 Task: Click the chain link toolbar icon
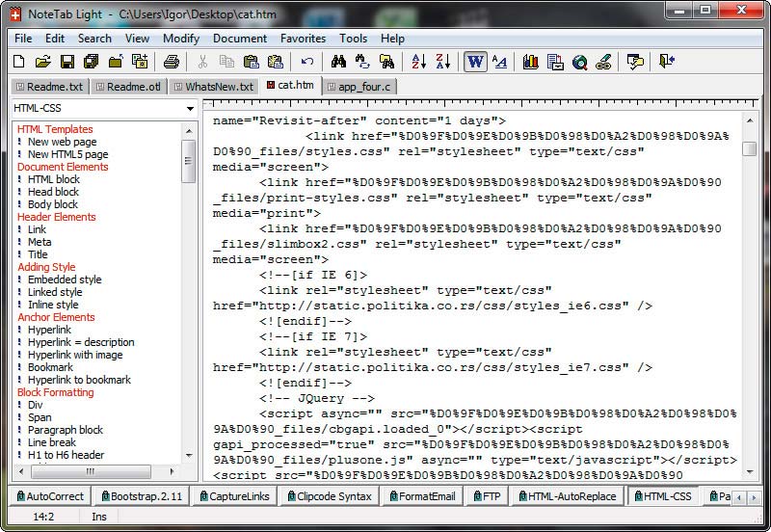point(603,62)
